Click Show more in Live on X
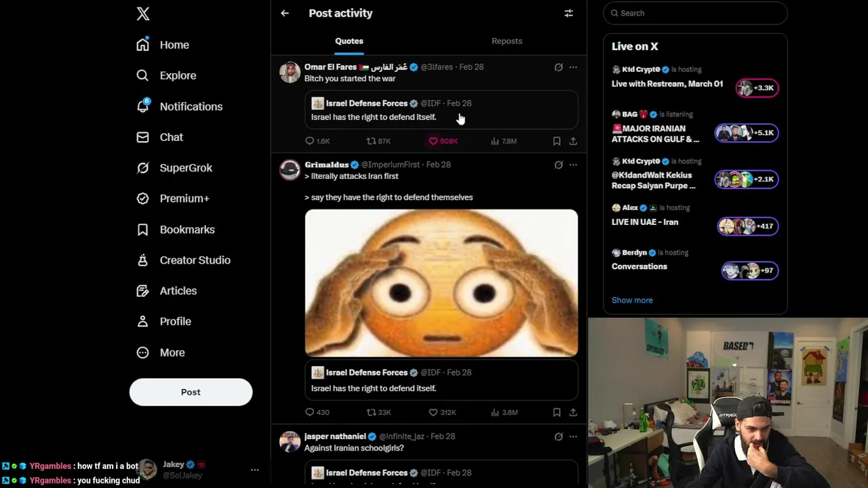The width and height of the screenshot is (868, 488). (x=632, y=300)
